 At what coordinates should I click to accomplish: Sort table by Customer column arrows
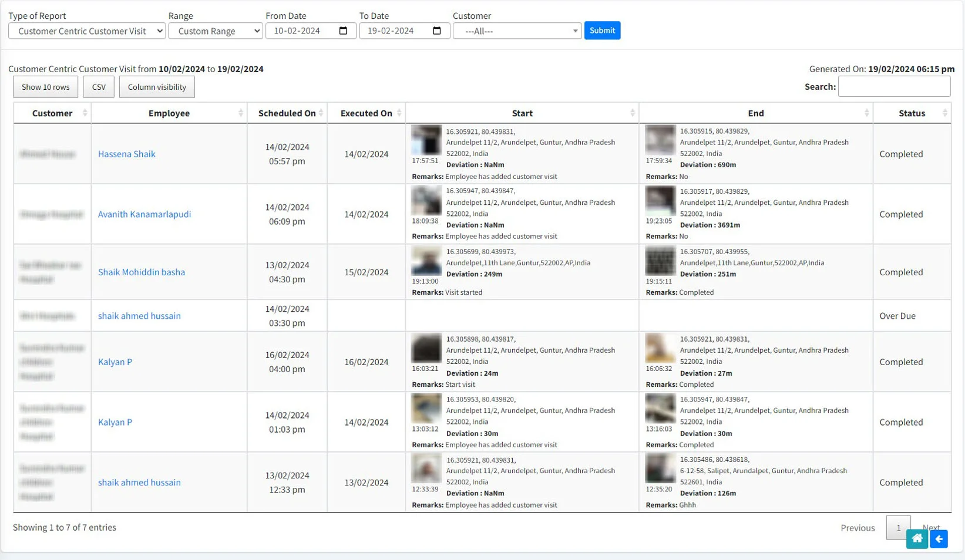(85, 113)
